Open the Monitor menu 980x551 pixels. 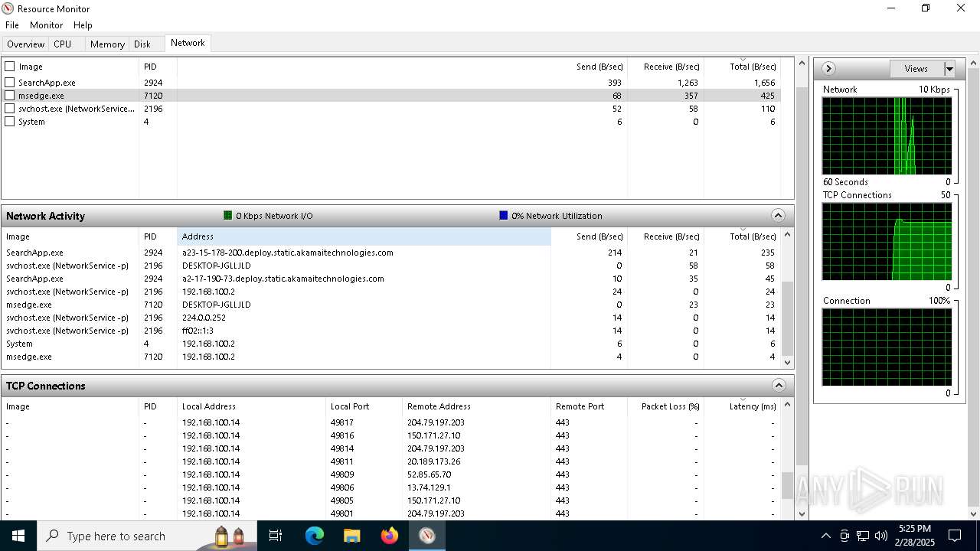pos(46,25)
